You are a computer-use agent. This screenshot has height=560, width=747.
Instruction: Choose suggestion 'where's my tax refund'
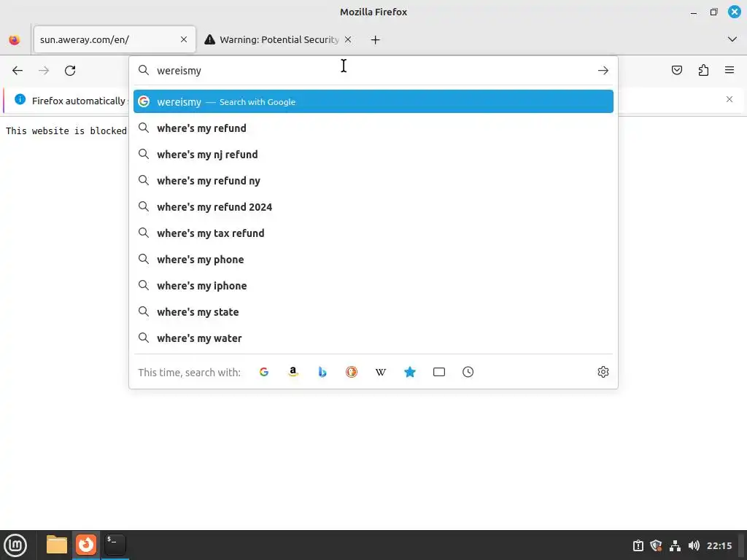373,233
